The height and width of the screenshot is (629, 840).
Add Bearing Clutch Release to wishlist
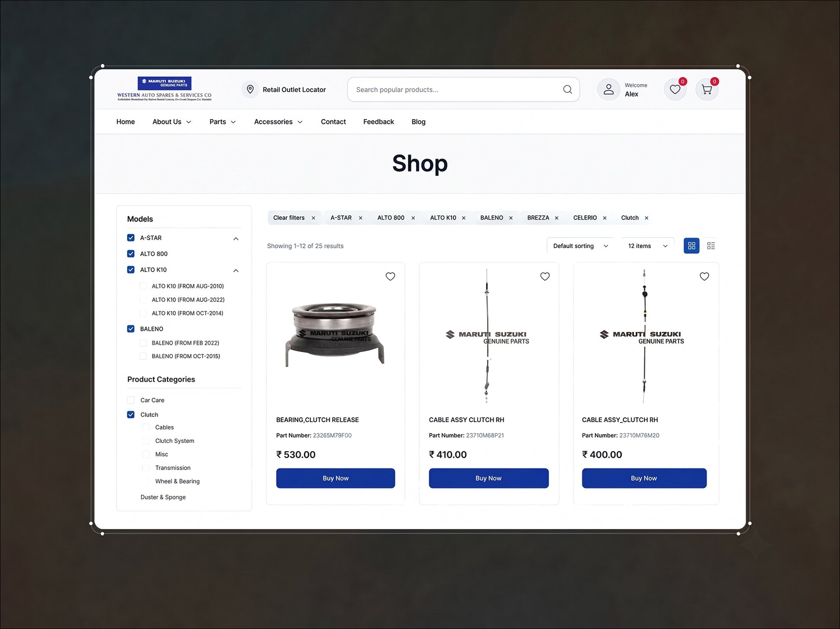pyautogui.click(x=390, y=277)
